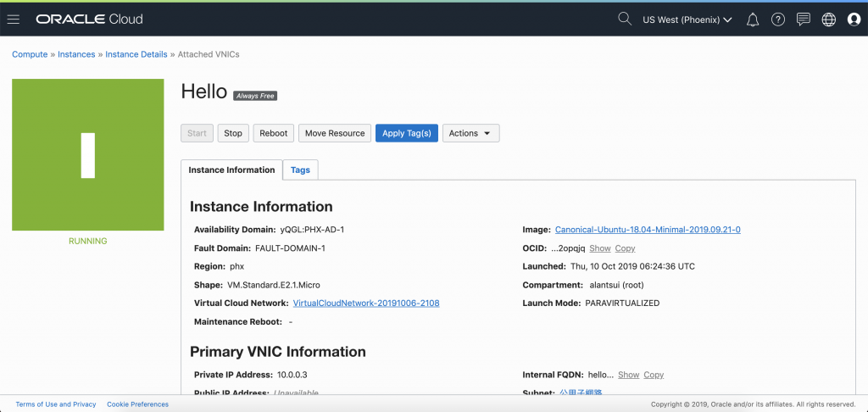Click the Primary VNIC Information heading
The image size is (868, 412).
click(x=278, y=352)
